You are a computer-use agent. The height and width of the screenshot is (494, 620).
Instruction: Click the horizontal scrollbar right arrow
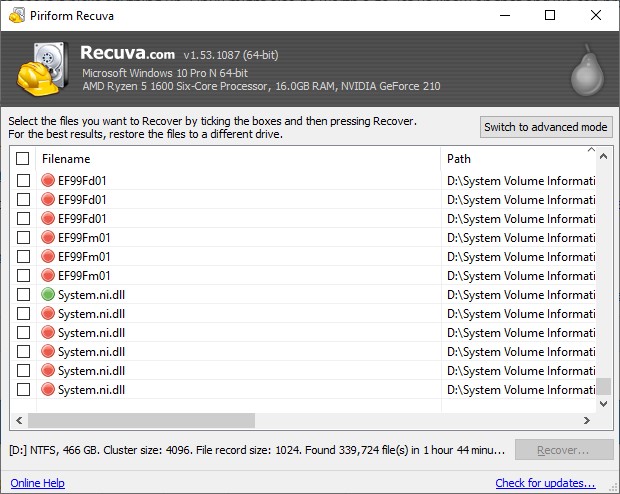587,420
